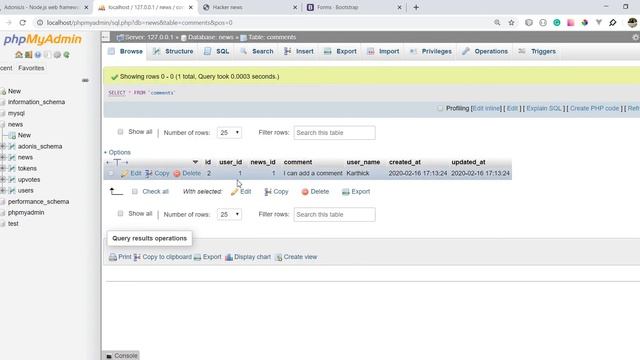Click the Explain SQL link
Screen dimensions: 640x360
pos(544,108)
